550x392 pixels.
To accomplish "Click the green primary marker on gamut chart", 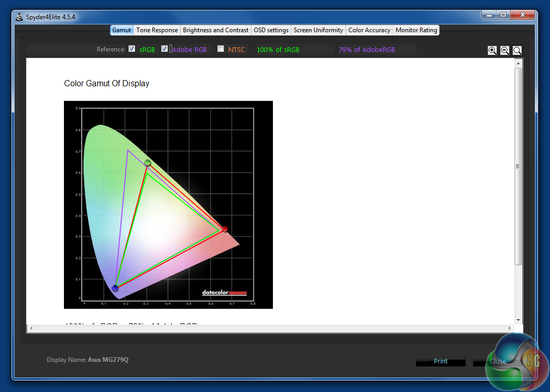I will tap(148, 163).
